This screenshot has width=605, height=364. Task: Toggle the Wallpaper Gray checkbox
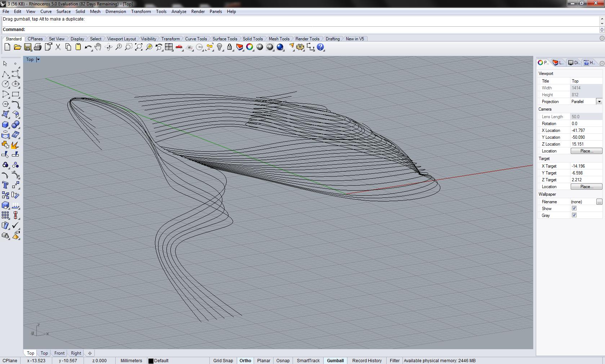point(574,215)
